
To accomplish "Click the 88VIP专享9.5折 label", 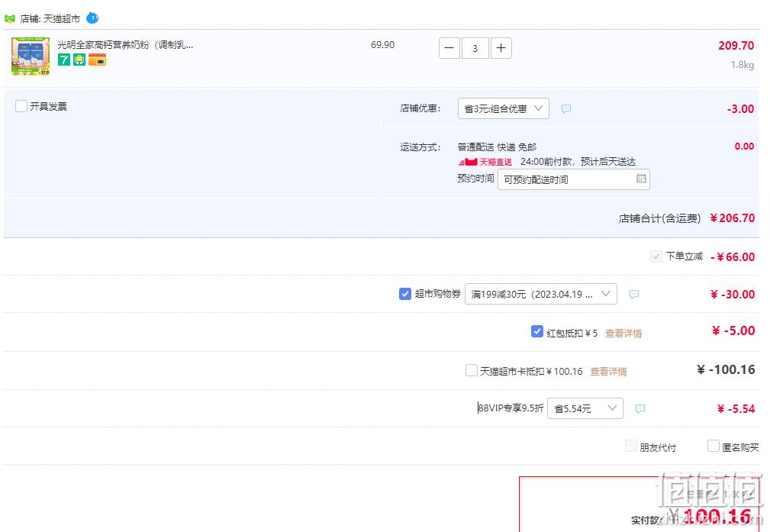I will click(511, 408).
